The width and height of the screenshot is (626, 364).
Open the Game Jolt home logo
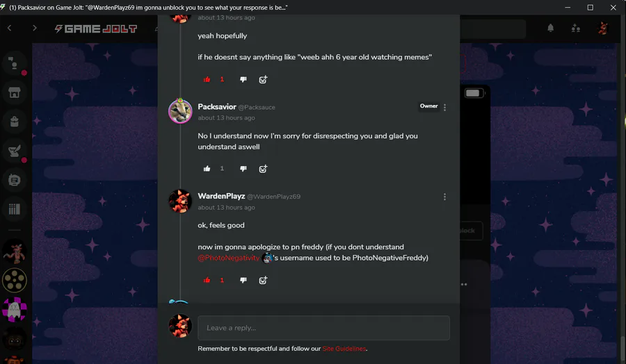96,28
